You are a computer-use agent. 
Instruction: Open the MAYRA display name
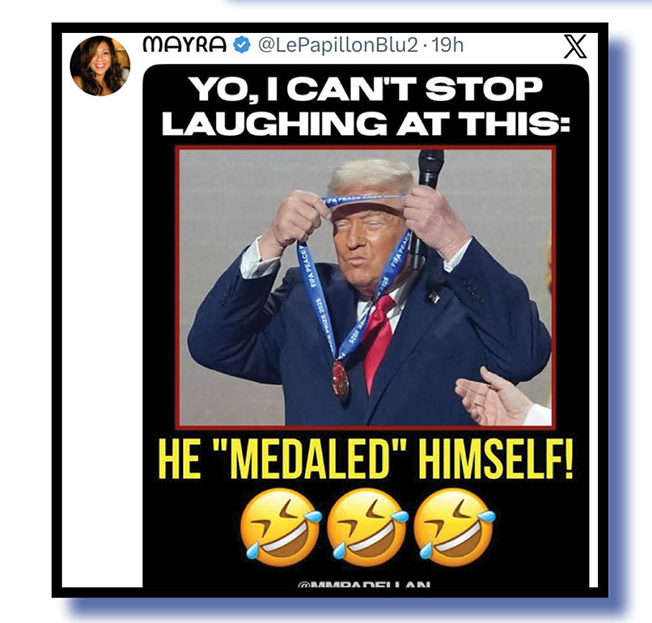tap(184, 44)
